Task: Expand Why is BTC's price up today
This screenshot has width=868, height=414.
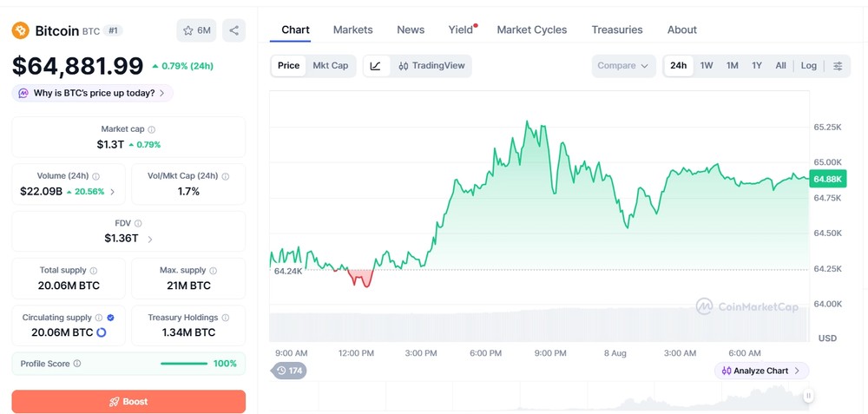Action: click(x=93, y=93)
